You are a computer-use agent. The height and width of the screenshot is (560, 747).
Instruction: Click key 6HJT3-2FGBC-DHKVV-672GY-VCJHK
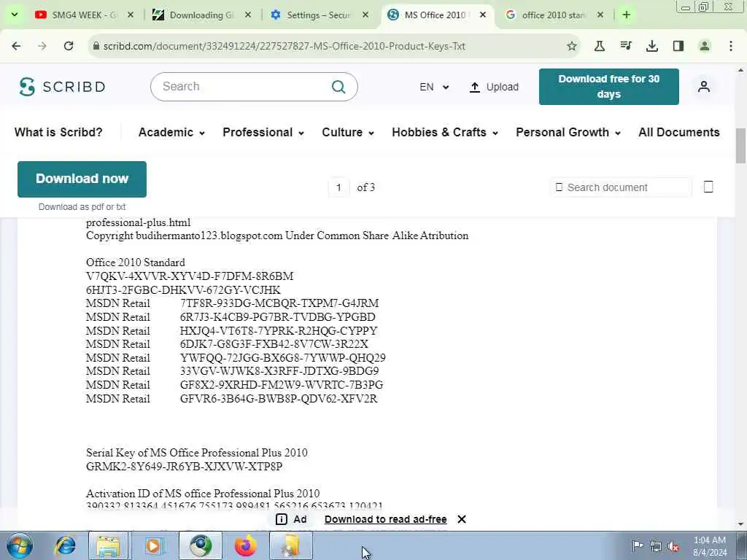[183, 290]
